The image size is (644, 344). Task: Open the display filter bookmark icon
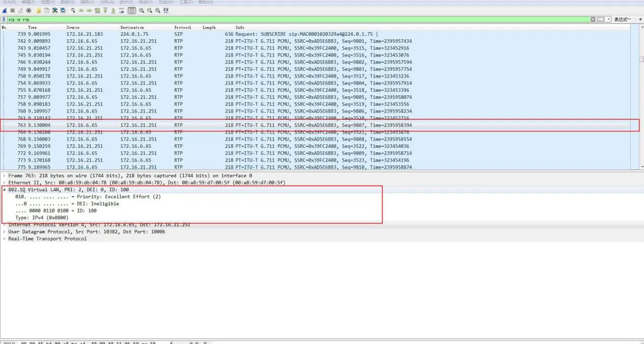click(4, 19)
